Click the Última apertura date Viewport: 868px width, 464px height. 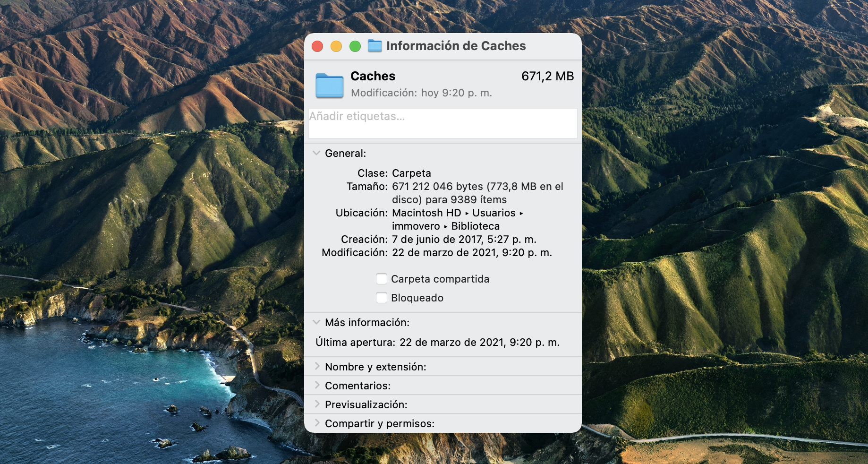point(479,342)
